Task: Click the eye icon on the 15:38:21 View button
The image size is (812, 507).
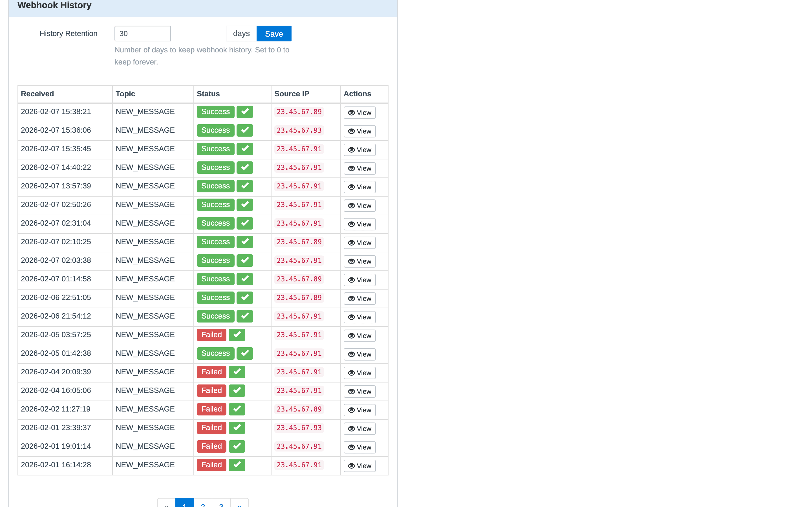Action: pos(351,113)
